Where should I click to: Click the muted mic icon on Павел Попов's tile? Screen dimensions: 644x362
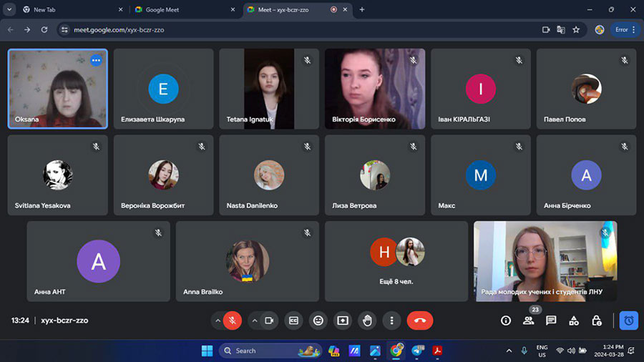(625, 60)
